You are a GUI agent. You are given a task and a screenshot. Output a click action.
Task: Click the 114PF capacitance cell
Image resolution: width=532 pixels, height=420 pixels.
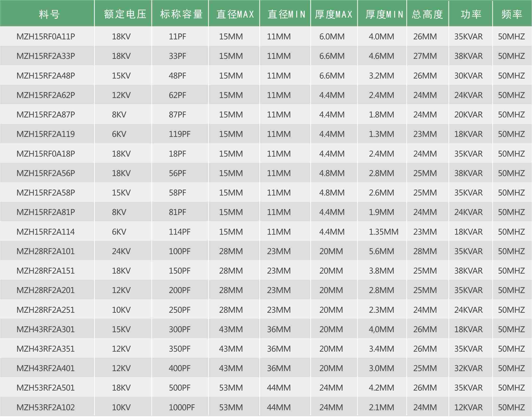click(180, 231)
